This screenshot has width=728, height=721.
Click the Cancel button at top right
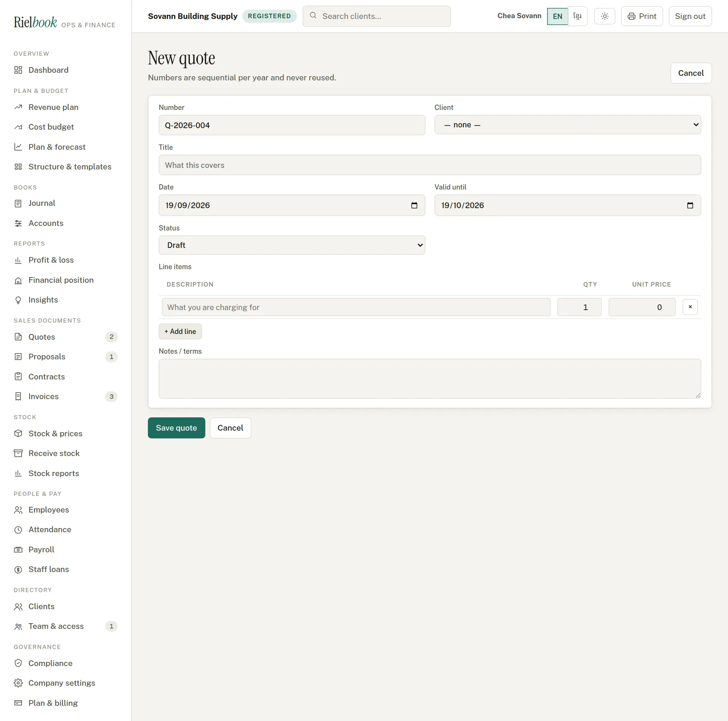tap(691, 73)
